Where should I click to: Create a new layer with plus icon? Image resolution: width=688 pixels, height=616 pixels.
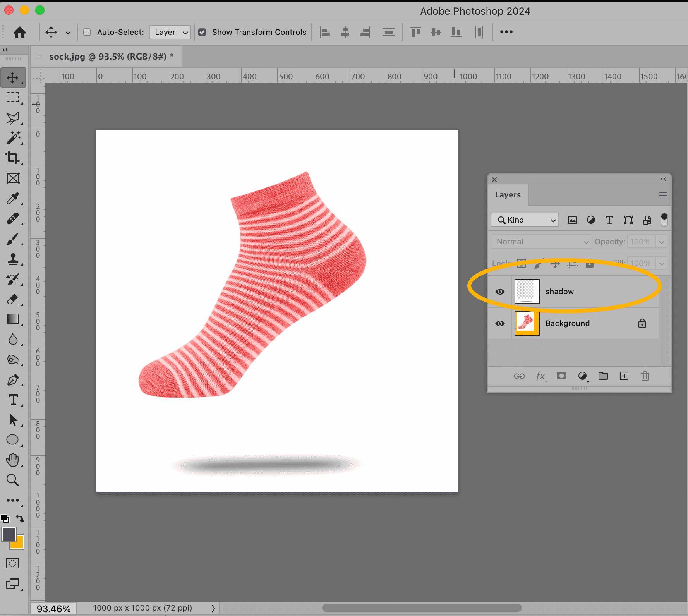click(624, 376)
